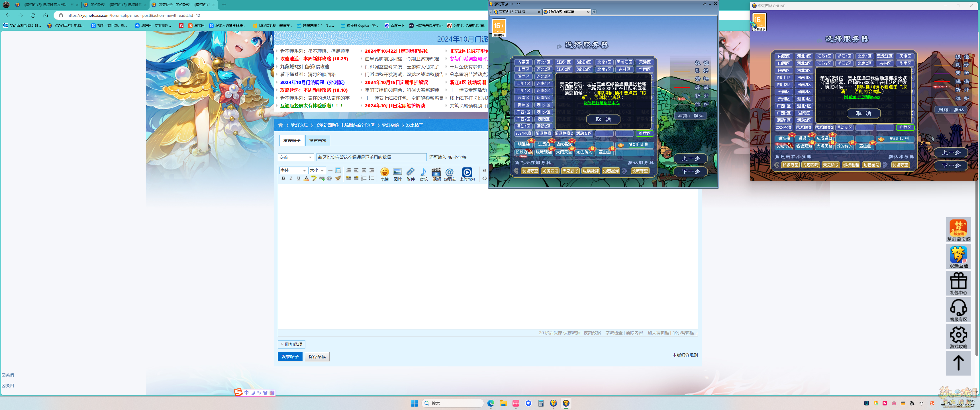Expand the 附加选项 additional options
The height and width of the screenshot is (410, 980).
point(291,344)
